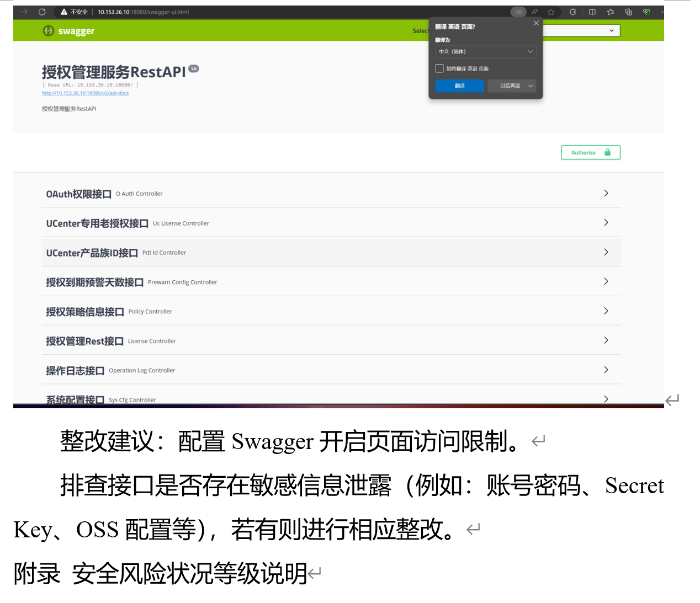Expand UCenter产品族ID接口 chevron

[606, 252]
